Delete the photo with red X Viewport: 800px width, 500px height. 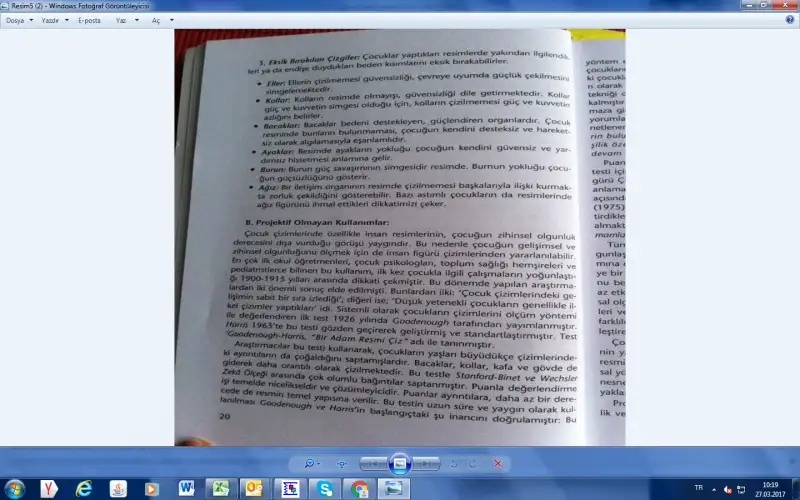point(498,464)
